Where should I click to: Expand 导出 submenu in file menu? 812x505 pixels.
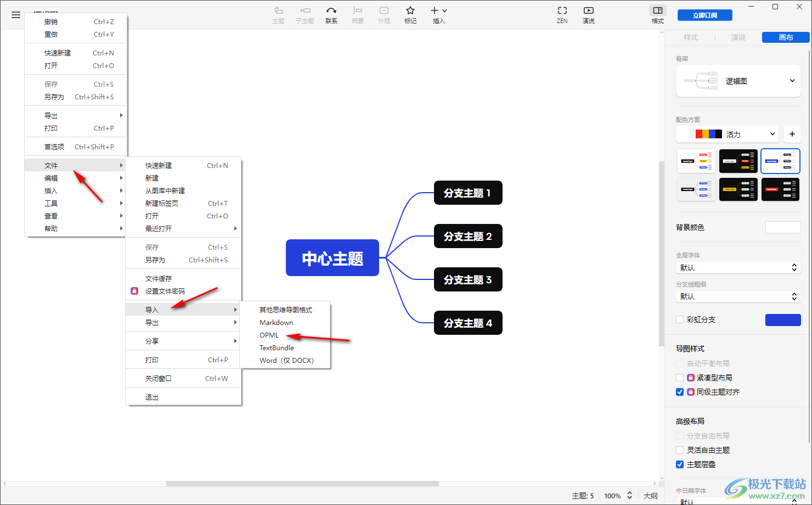184,322
